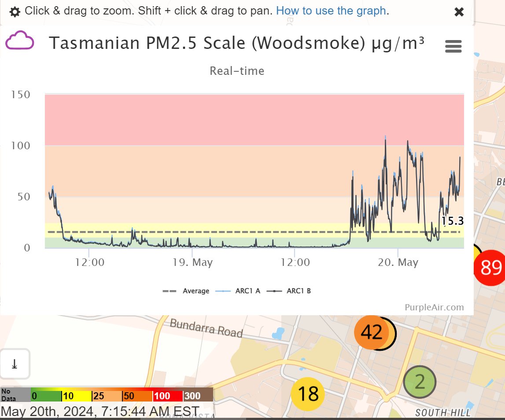Click the yellow 10 legend swatch
Screen dimensions: 505x420
coord(76,395)
